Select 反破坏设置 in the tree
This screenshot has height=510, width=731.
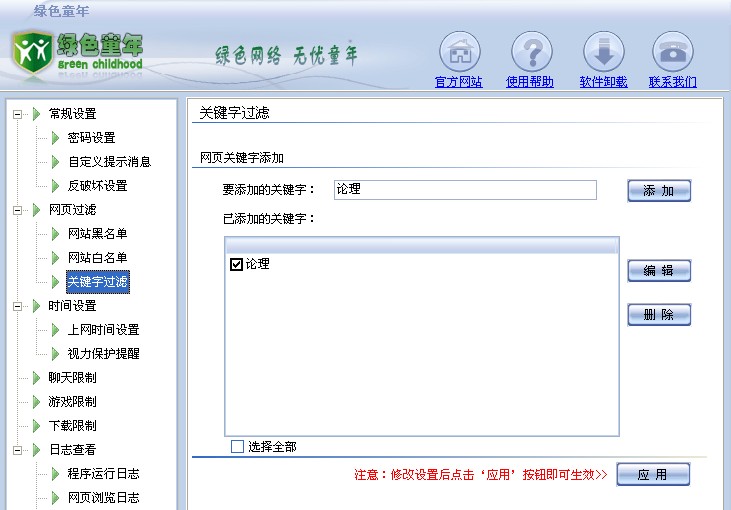97,186
